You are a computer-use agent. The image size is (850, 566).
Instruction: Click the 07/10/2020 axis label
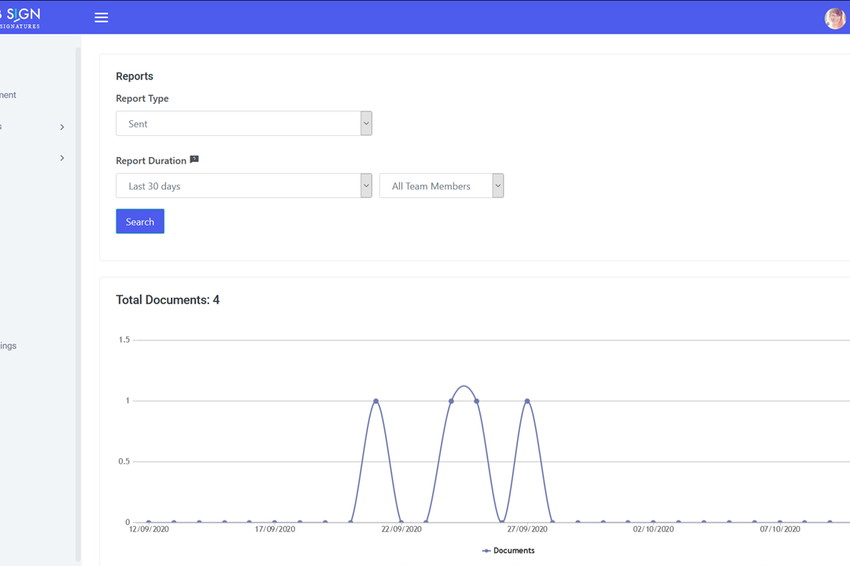coord(780,529)
